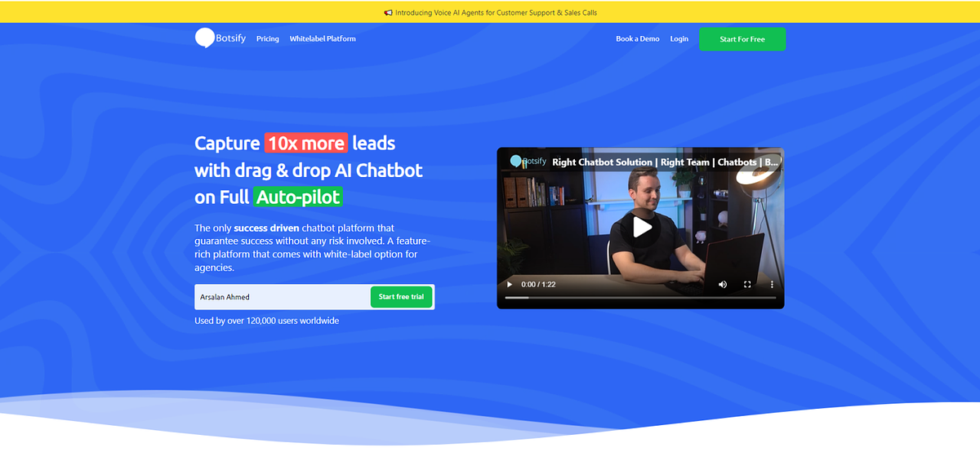Screen dimensions: 980x452
Task: Click the Botsify logo in the video
Action: (528, 162)
